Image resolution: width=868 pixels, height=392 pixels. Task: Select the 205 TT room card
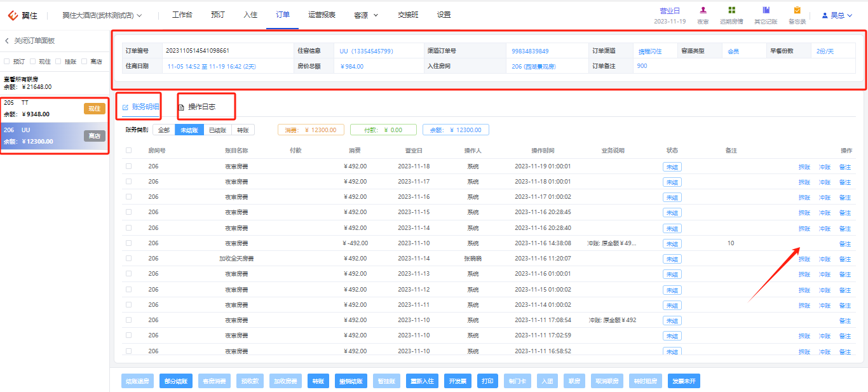point(55,109)
